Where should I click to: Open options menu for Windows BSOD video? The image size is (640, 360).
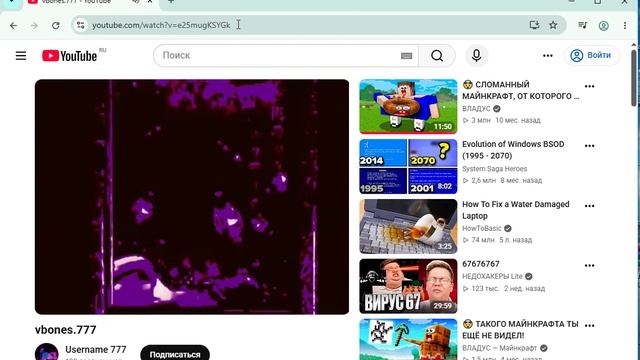coord(589,146)
